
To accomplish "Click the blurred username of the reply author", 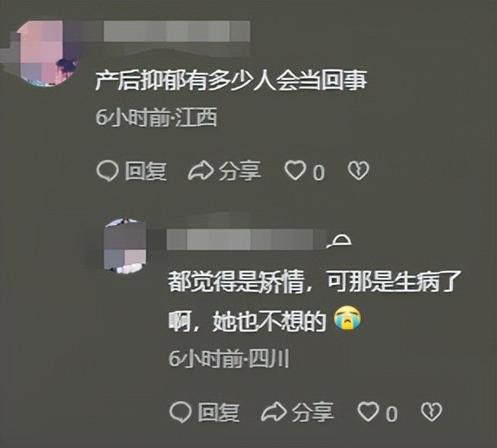I will (x=246, y=240).
